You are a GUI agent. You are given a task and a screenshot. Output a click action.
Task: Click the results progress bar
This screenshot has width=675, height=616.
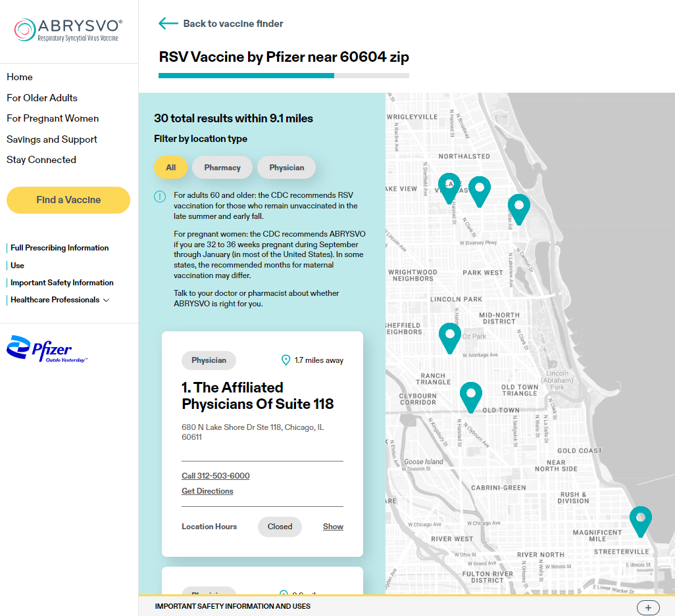click(x=284, y=76)
